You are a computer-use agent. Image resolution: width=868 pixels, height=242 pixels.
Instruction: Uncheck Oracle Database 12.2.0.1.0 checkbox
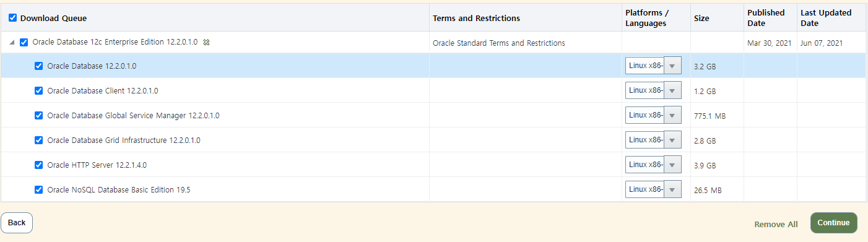[39, 66]
